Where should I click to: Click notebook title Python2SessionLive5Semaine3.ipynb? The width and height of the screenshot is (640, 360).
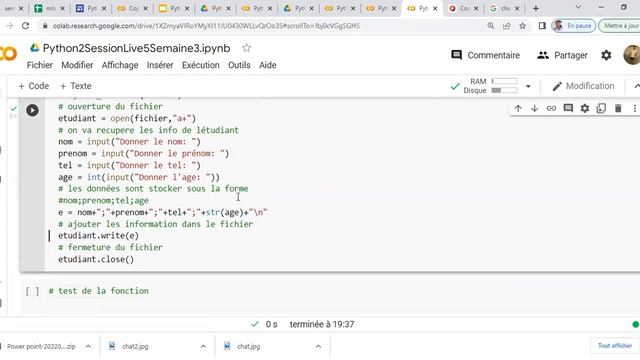click(136, 48)
